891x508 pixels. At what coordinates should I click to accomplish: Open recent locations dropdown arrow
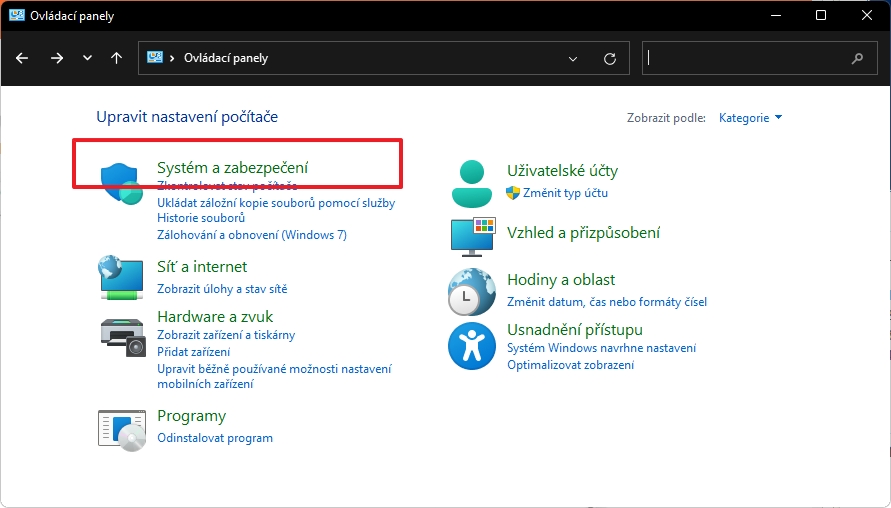tap(87, 58)
